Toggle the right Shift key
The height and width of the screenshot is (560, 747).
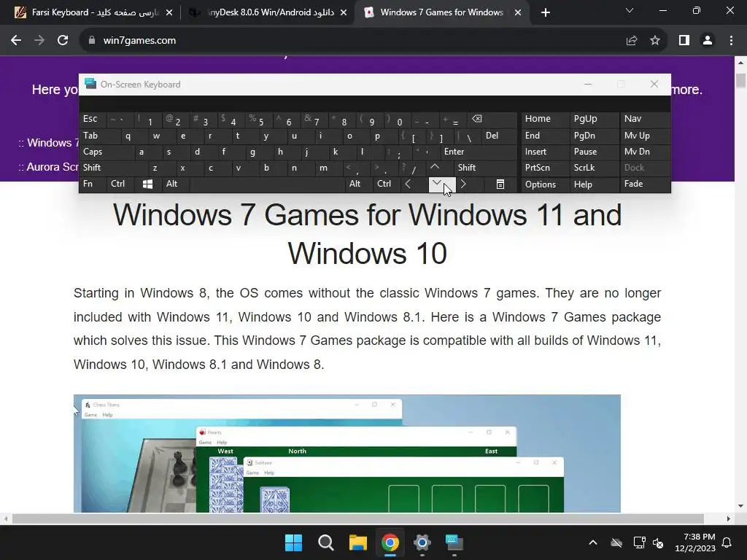pyautogui.click(x=485, y=168)
